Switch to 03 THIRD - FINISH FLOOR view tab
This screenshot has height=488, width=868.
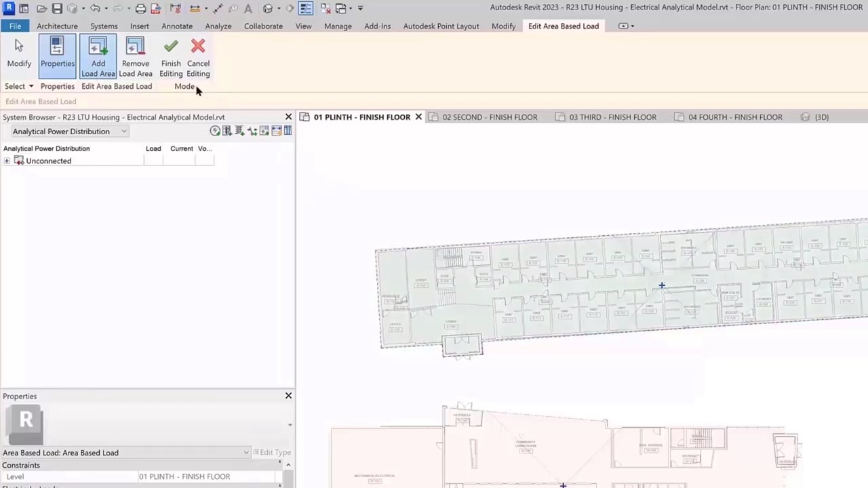click(612, 117)
